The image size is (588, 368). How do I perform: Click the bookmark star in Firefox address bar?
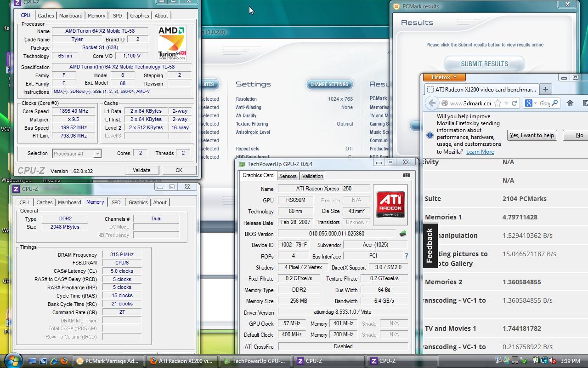[x=498, y=103]
